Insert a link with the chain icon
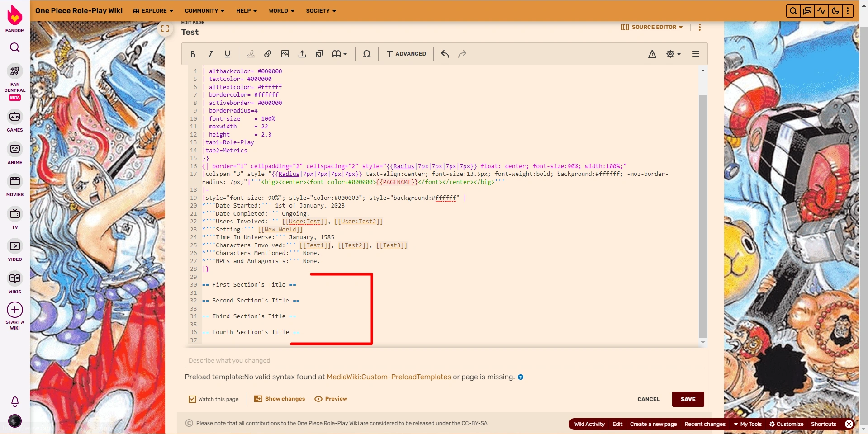This screenshot has height=434, width=868. (x=268, y=54)
